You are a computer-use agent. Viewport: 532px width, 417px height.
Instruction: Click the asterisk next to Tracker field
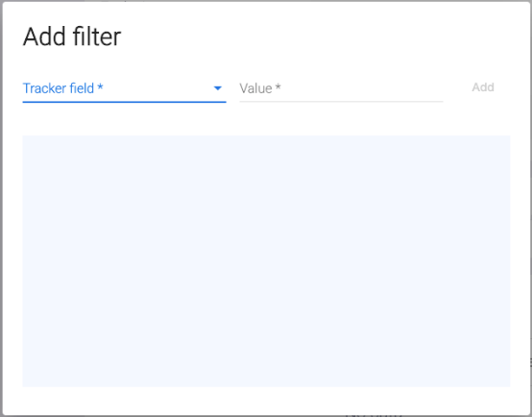(x=100, y=86)
